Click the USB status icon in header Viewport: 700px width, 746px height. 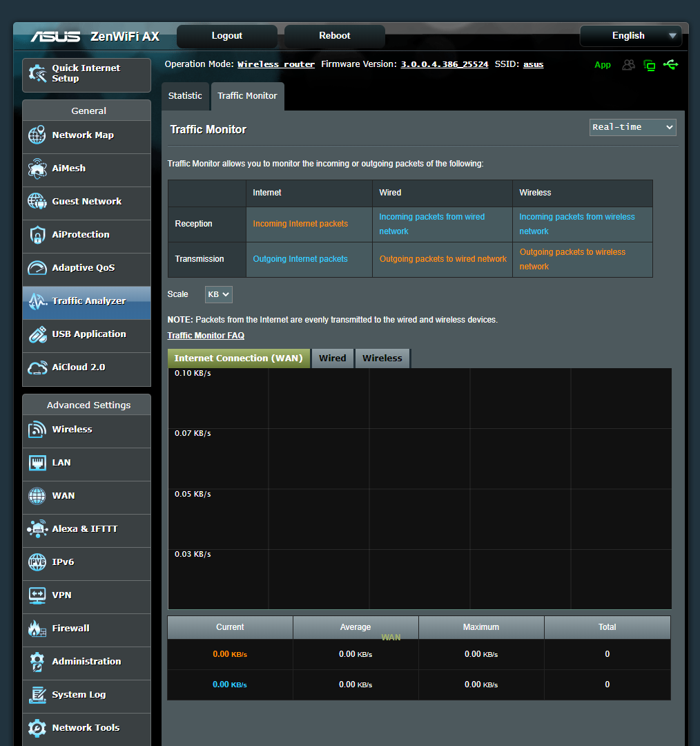click(x=670, y=65)
